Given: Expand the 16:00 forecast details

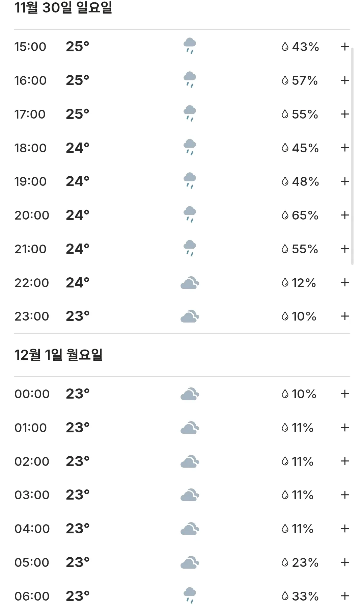Looking at the screenshot, I should (345, 80).
